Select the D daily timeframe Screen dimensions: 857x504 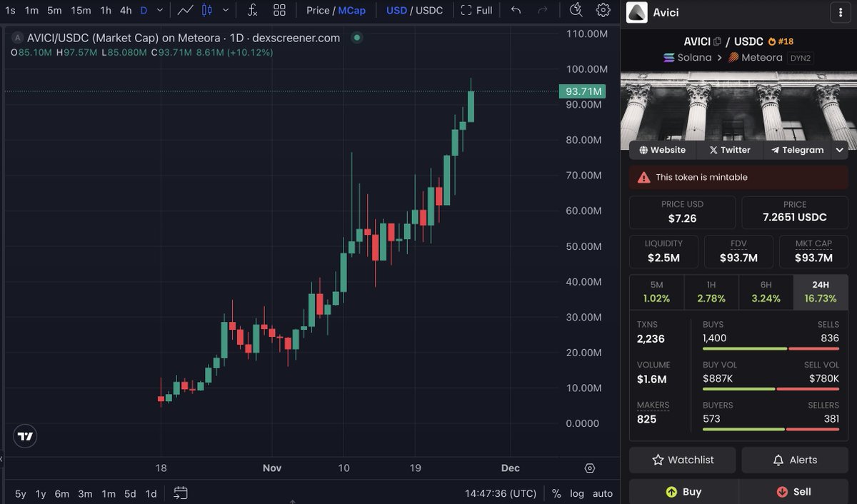[x=144, y=11]
